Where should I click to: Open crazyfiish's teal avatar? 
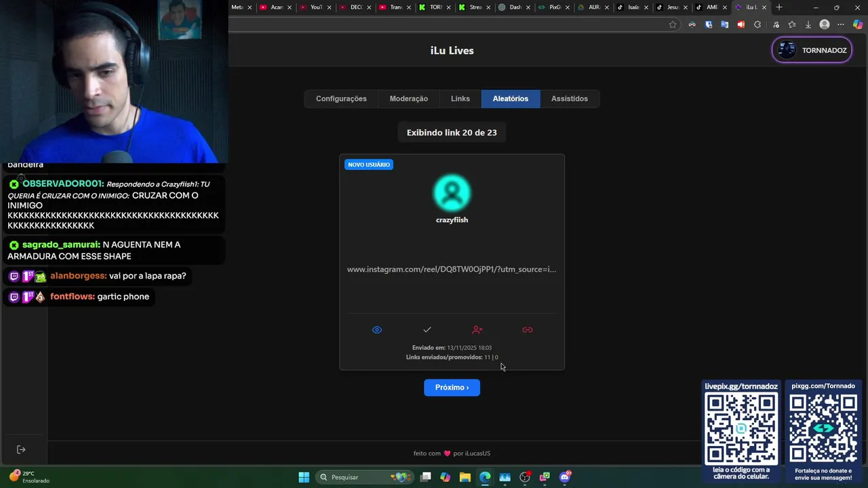pos(452,193)
